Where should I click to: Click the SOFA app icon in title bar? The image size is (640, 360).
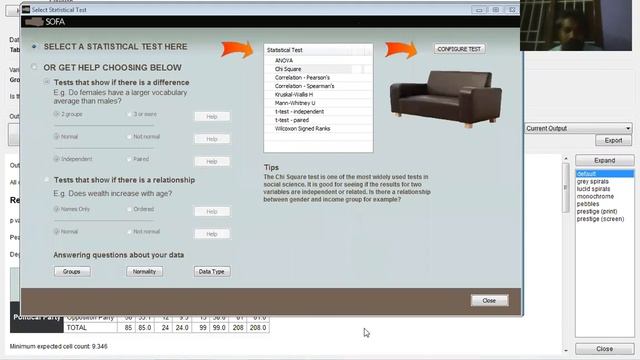coord(26,9)
